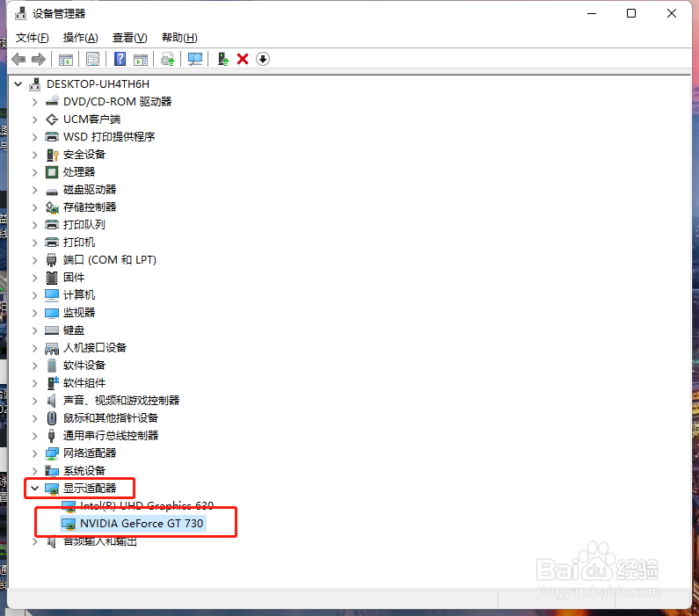The width and height of the screenshot is (699, 616).
Task: Click the 处理器 chip icon
Action: click(52, 172)
